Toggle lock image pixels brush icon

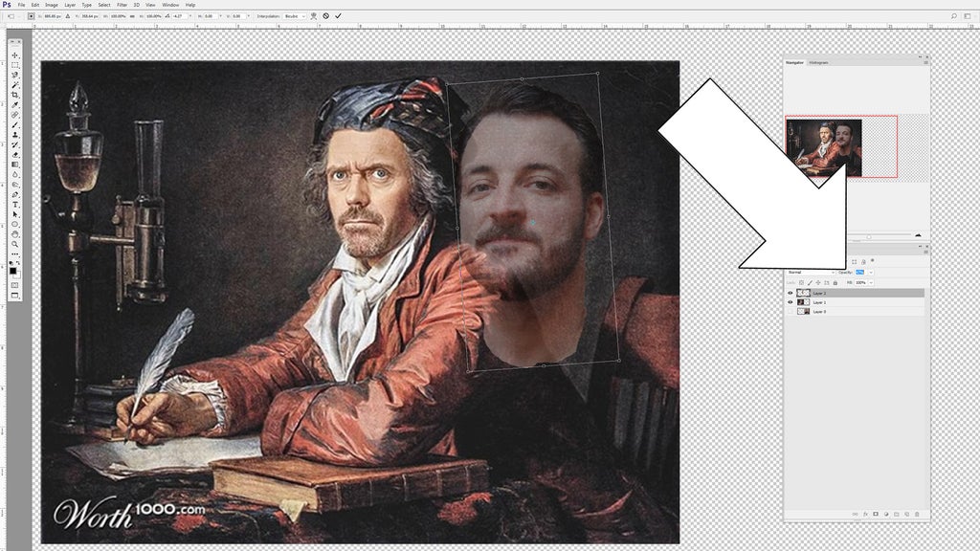tap(810, 283)
